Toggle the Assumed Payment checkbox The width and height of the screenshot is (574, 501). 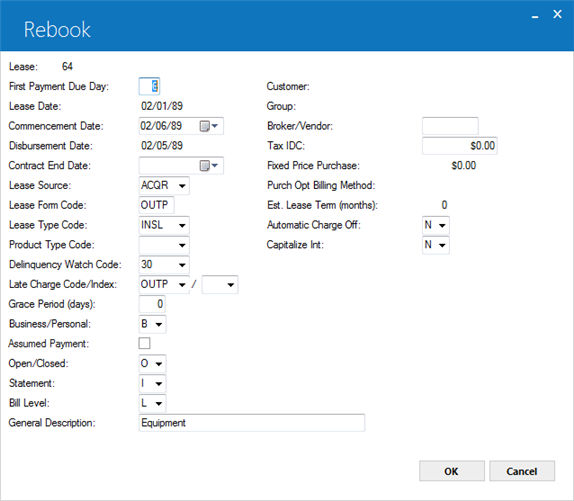(x=144, y=343)
